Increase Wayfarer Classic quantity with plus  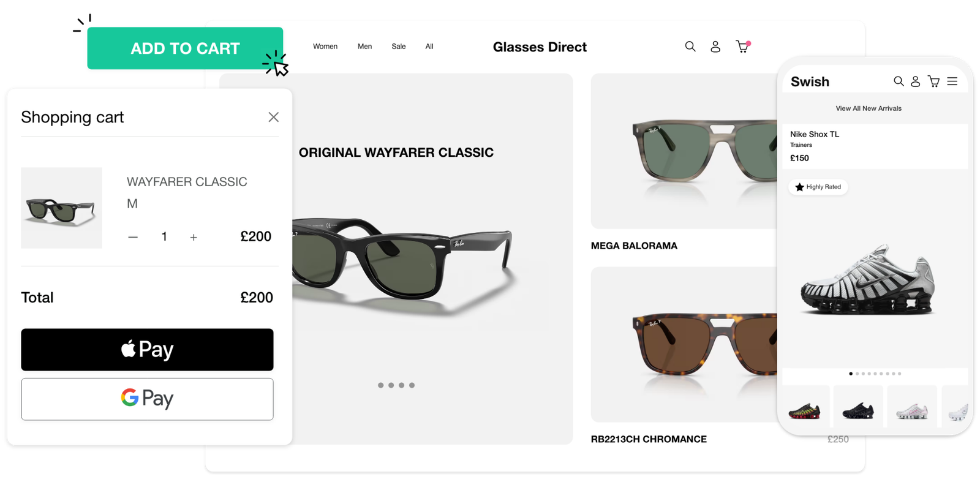[194, 237]
